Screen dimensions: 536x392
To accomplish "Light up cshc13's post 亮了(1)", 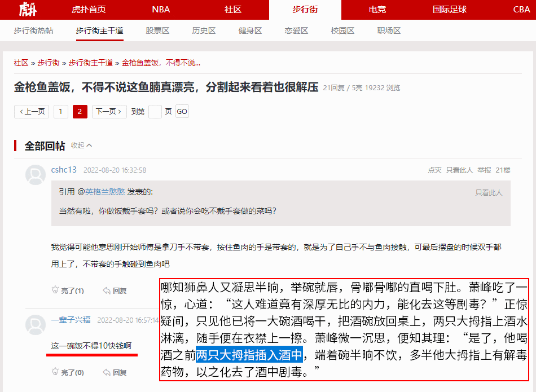I will point(68,290).
